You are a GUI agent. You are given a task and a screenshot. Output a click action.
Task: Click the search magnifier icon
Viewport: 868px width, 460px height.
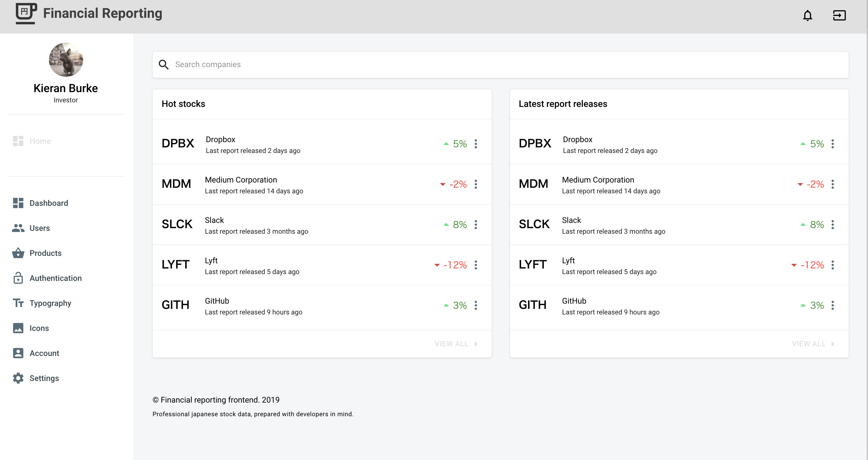(163, 65)
